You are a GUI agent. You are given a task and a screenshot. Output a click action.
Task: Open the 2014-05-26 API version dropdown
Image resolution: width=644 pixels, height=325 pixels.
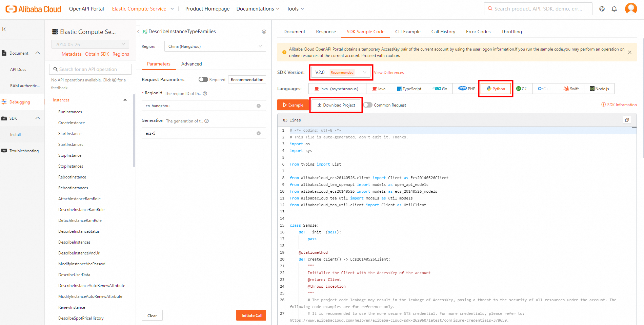coord(90,44)
